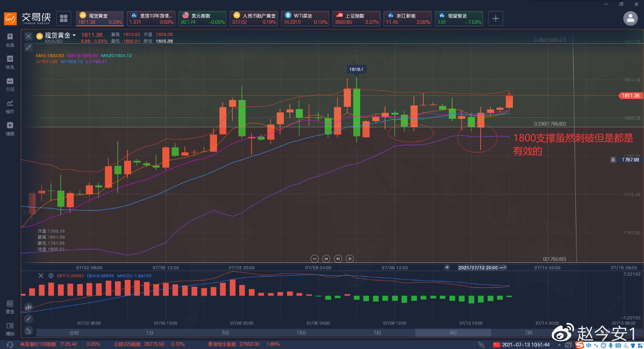
Task: Click the connection status plug icon
Action: click(481, 344)
